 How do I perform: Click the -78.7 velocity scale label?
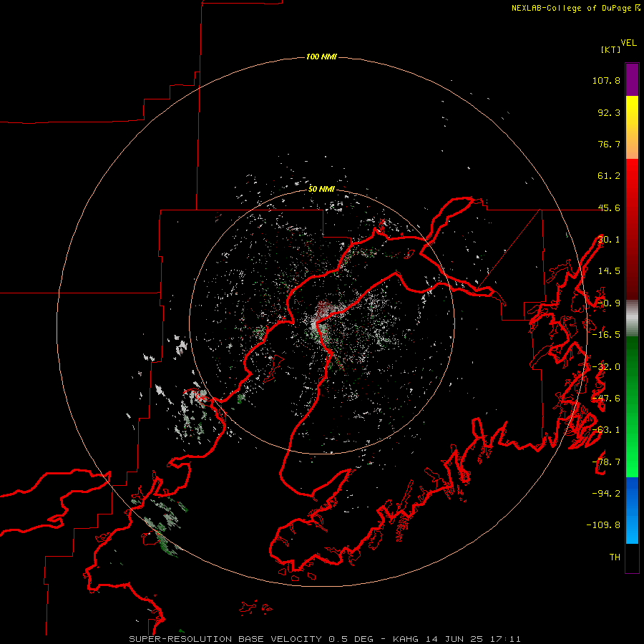pyautogui.click(x=606, y=462)
